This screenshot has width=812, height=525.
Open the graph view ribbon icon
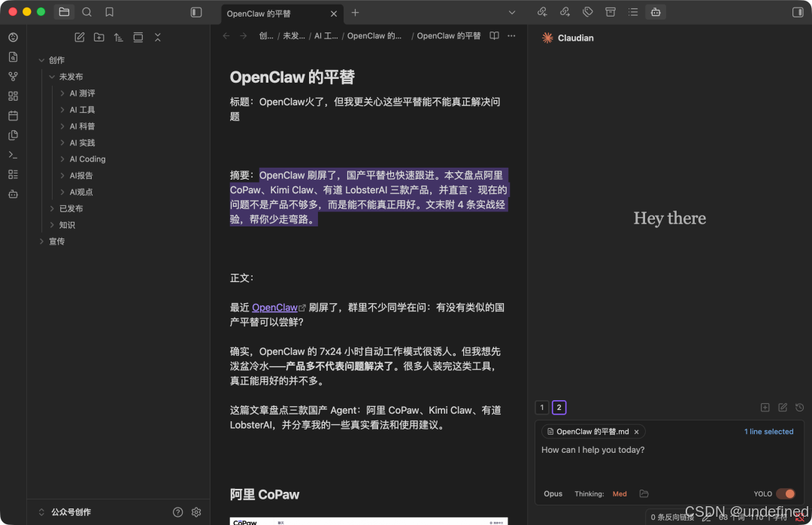pos(14,77)
